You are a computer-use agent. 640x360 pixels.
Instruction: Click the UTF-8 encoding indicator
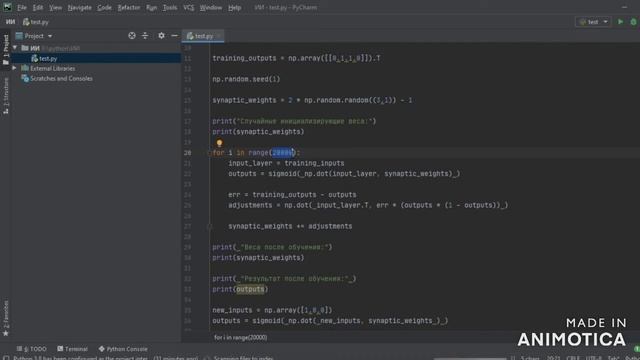[x=594, y=358]
